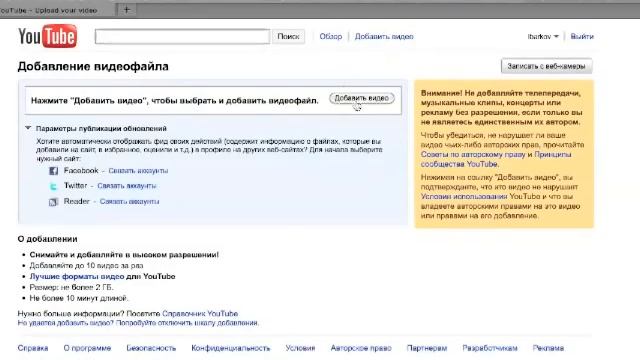Click the Reader label text
Screen dimensions: 640x360
click(77, 201)
